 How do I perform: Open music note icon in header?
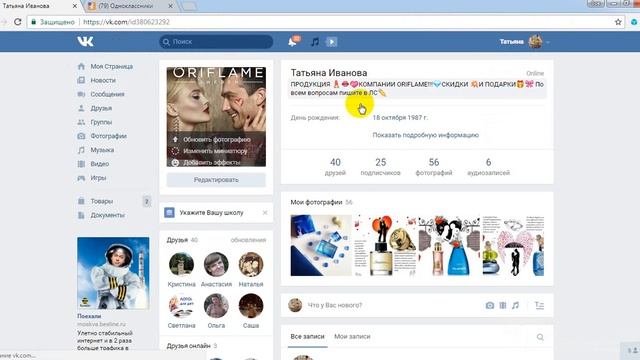coord(315,42)
